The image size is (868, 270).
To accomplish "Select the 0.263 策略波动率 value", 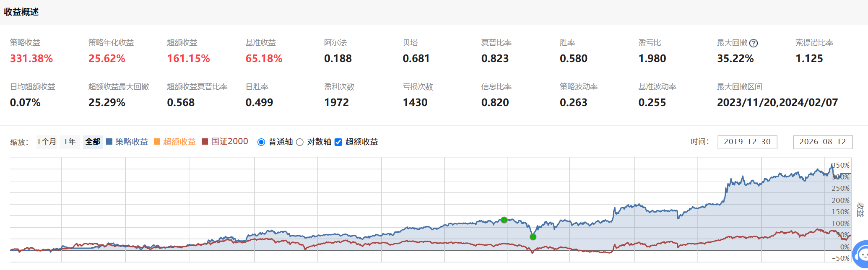I will click(x=574, y=103).
